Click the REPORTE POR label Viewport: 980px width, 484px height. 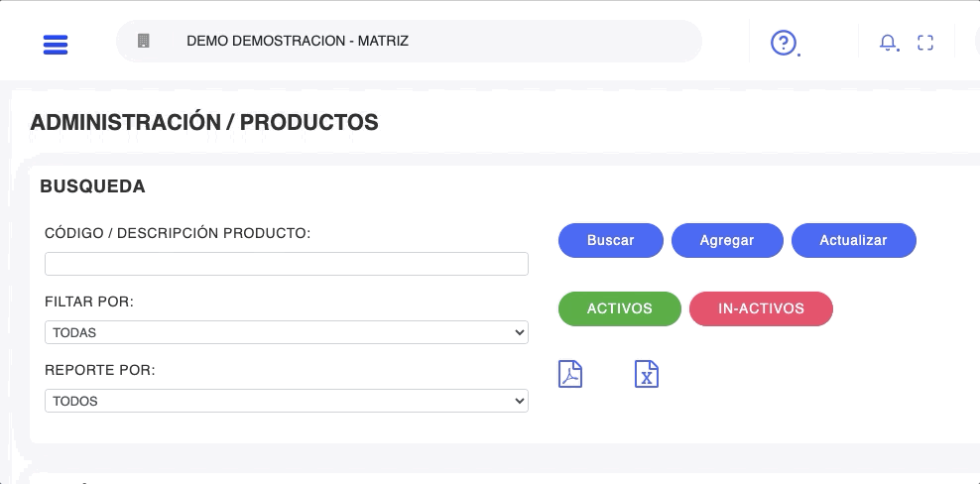pos(100,370)
